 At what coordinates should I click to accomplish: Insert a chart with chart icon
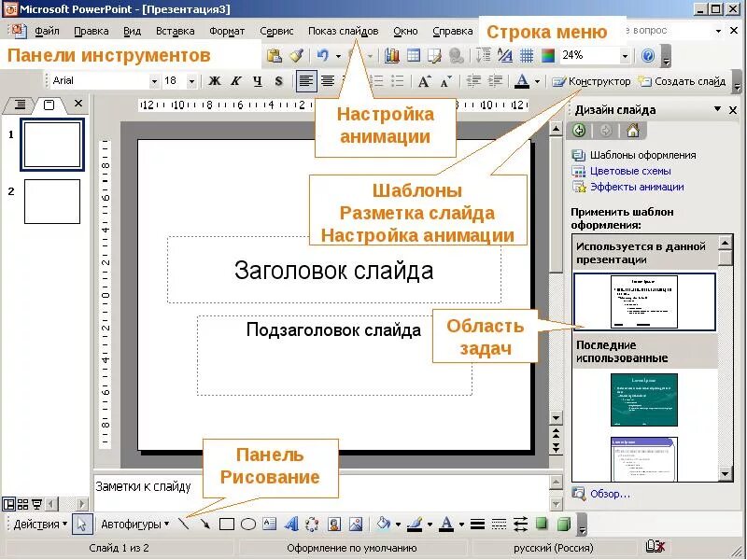(391, 56)
